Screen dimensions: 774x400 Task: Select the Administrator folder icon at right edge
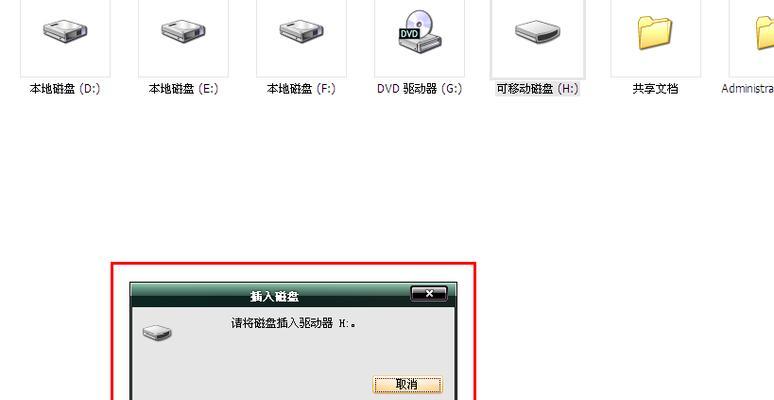765,33
